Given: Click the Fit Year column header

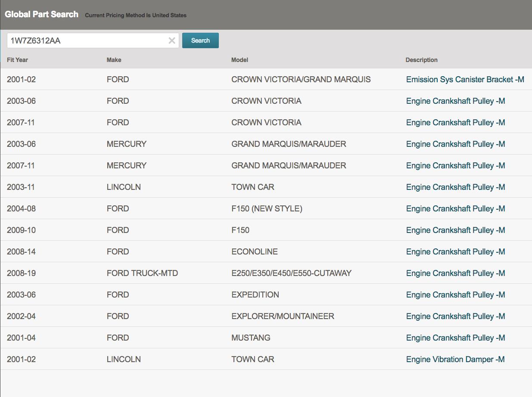Looking at the screenshot, I should point(17,60).
